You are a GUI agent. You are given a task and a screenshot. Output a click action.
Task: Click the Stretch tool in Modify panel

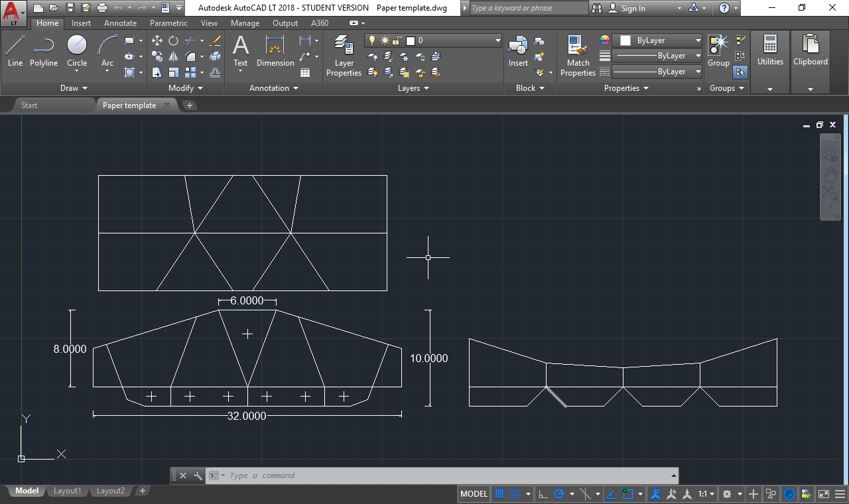157,72
